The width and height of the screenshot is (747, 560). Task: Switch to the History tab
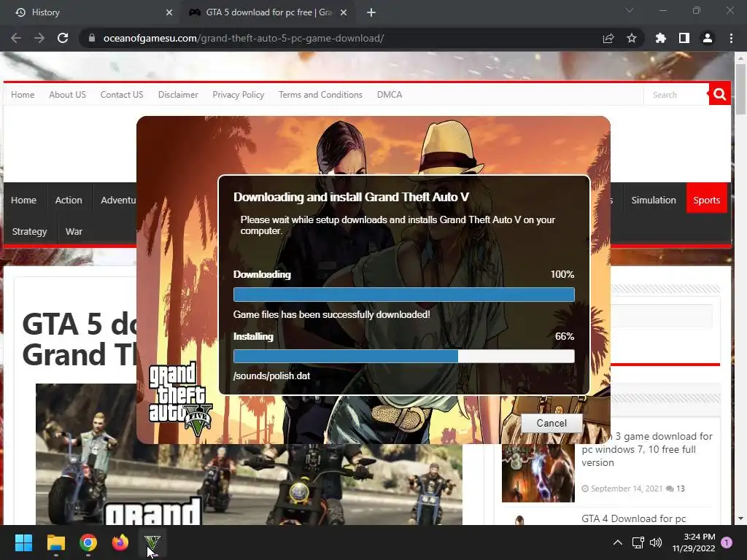point(90,12)
